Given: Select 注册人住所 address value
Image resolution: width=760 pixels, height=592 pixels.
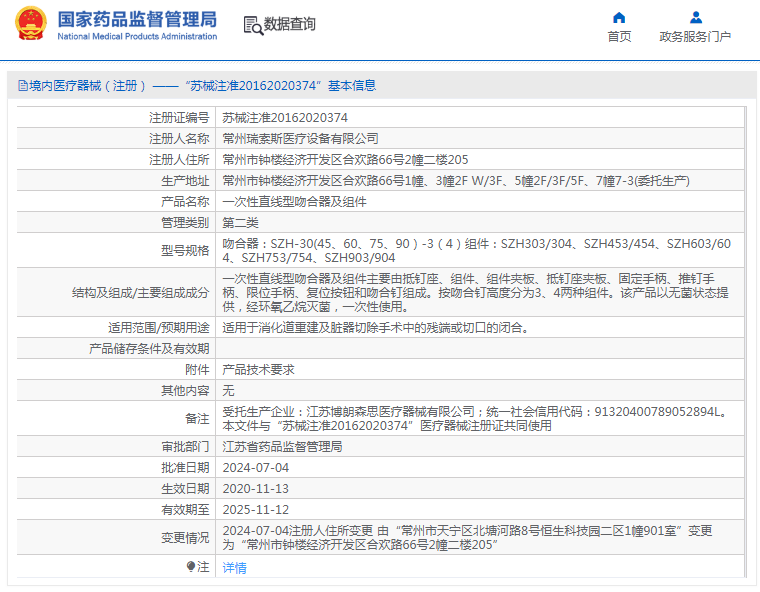Looking at the screenshot, I should pyautogui.click(x=345, y=160).
